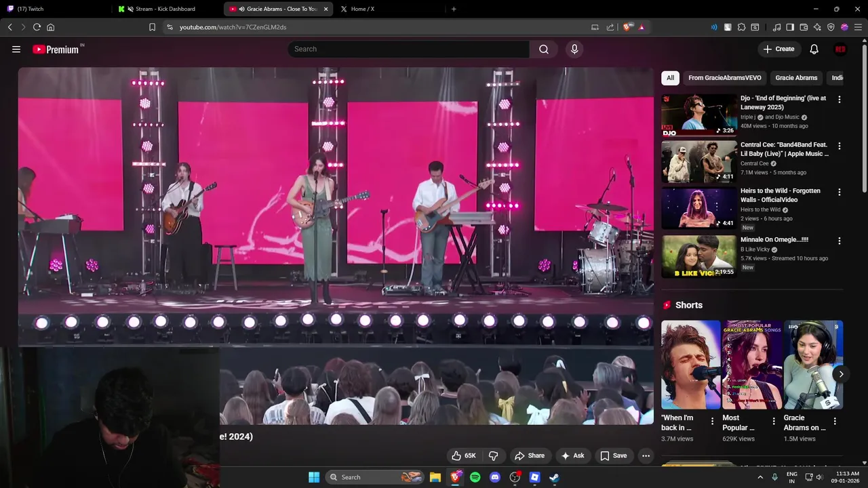Open the Windows Start menu
The height and width of the screenshot is (488, 868).
coord(314,477)
